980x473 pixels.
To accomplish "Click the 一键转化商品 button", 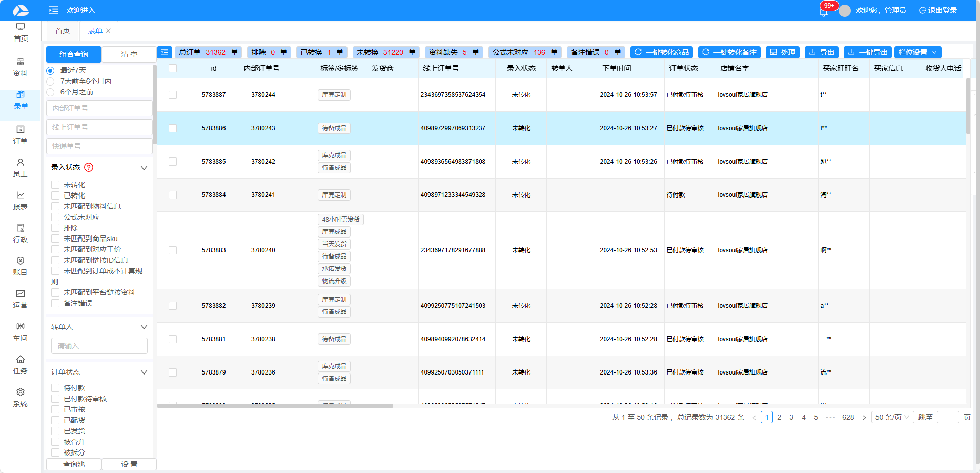I will tap(662, 52).
